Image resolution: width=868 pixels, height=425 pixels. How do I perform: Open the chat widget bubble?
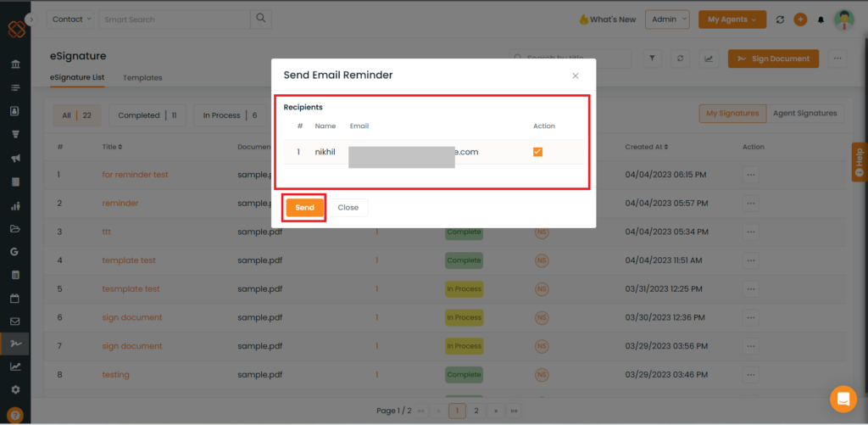(x=843, y=399)
